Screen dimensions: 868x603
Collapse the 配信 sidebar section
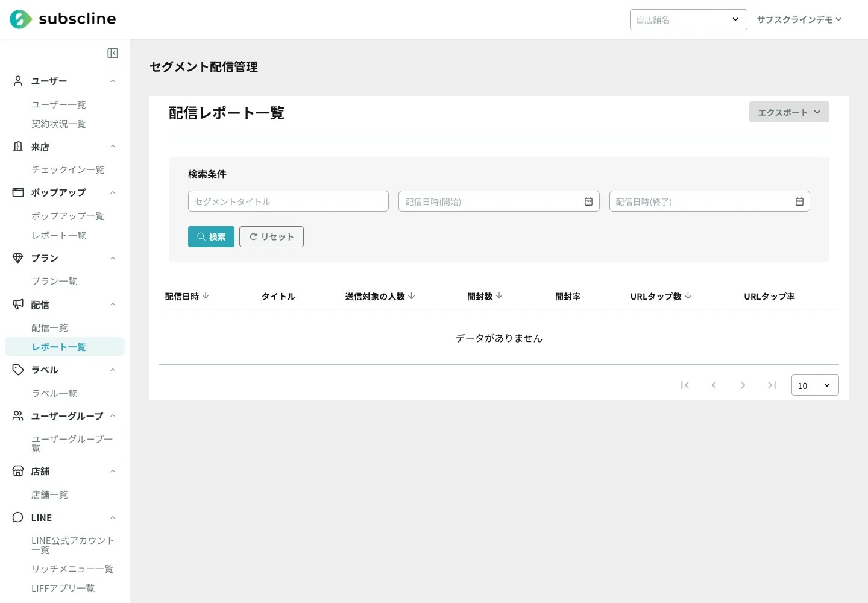[113, 305]
